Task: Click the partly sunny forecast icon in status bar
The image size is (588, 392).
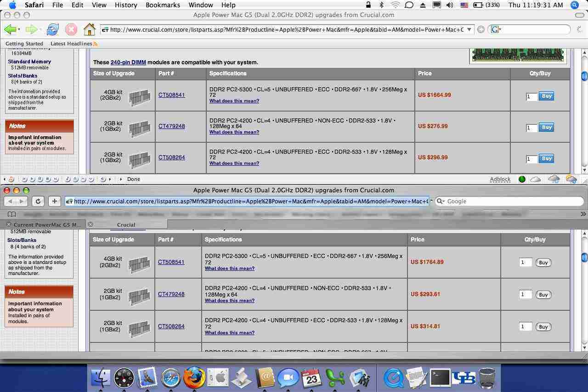Action: point(571,179)
